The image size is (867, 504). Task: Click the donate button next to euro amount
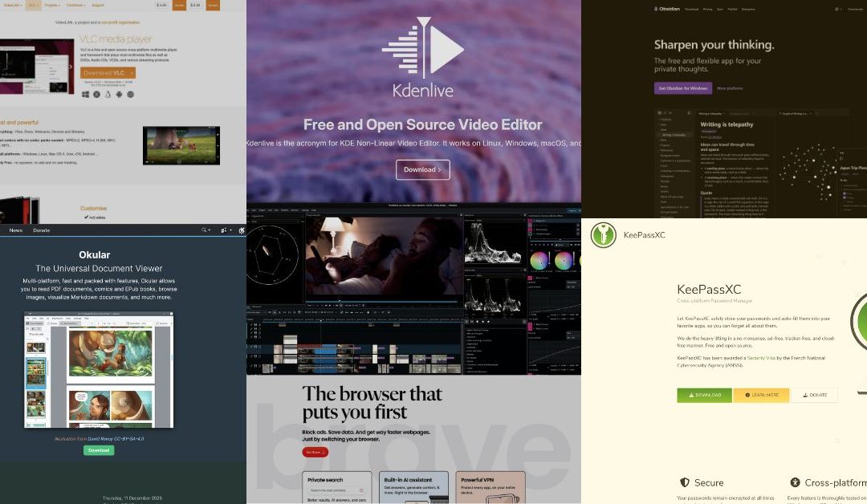pos(179,5)
